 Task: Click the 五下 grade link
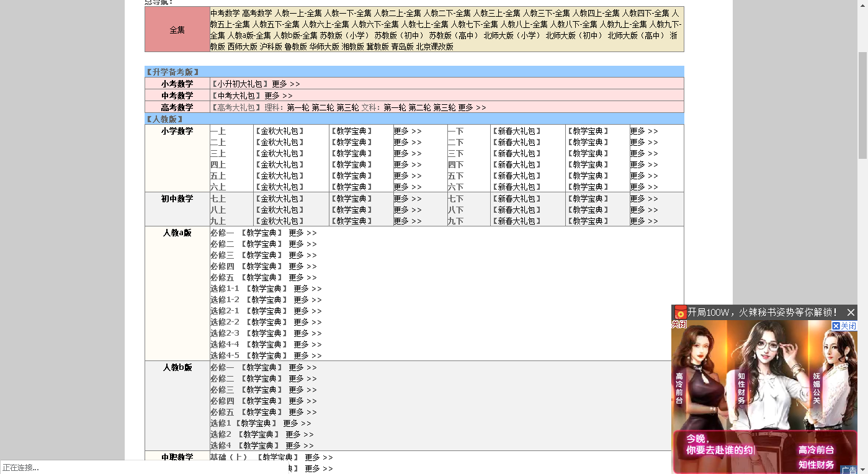click(455, 176)
